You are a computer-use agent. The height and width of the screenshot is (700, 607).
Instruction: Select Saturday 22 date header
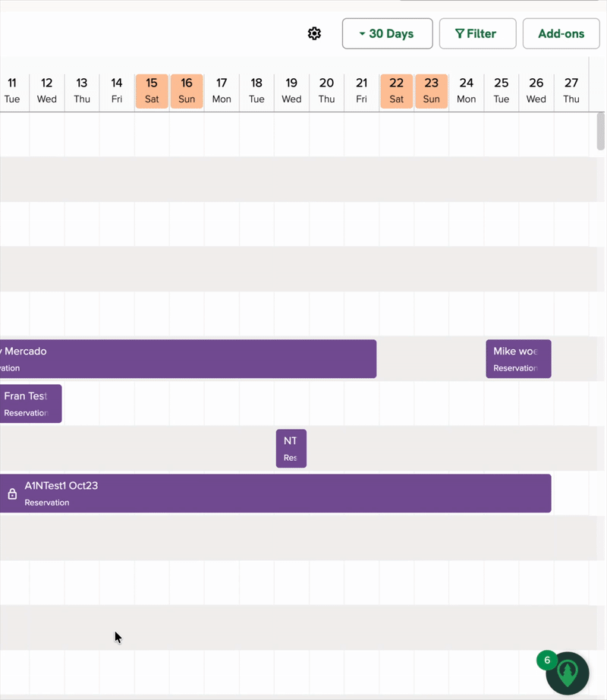(396, 91)
